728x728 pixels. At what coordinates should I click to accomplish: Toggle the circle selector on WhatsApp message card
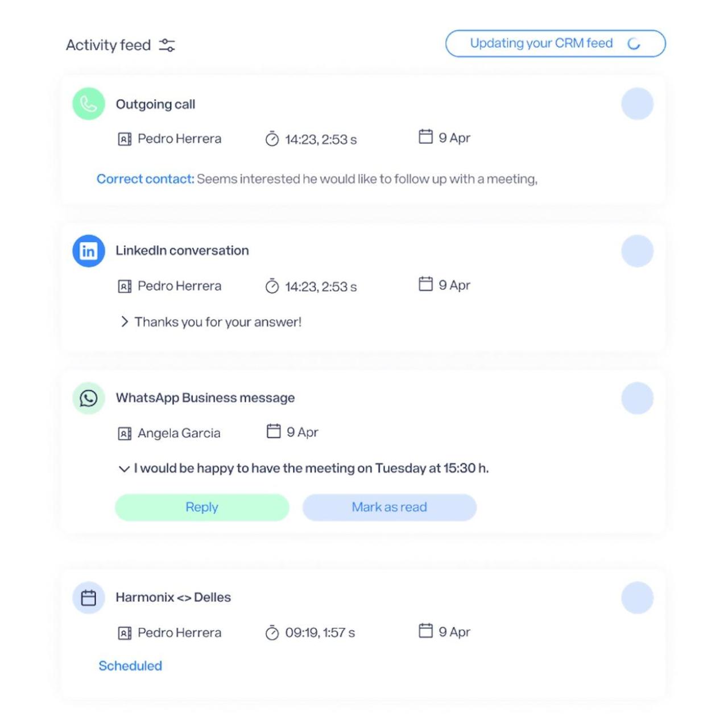click(637, 398)
